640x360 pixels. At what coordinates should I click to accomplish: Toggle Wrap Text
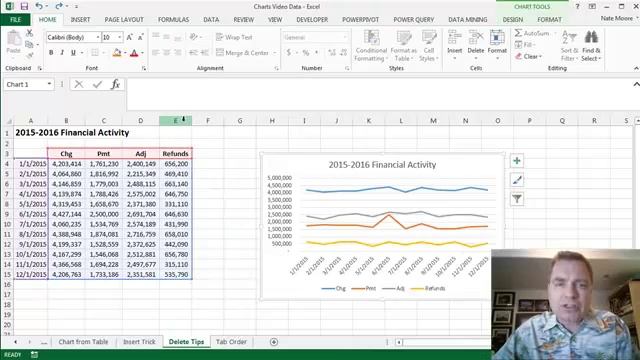pyautogui.click(x=234, y=37)
